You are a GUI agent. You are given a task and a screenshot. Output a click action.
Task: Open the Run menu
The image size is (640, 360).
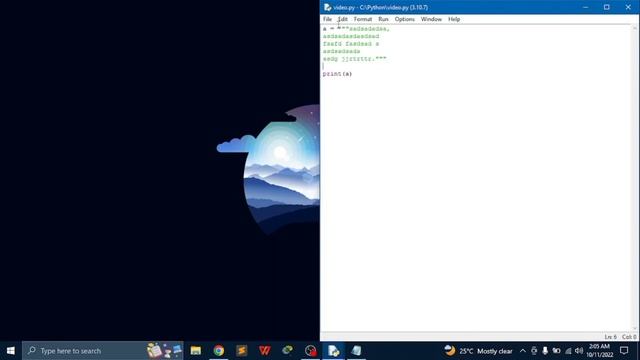click(x=383, y=19)
